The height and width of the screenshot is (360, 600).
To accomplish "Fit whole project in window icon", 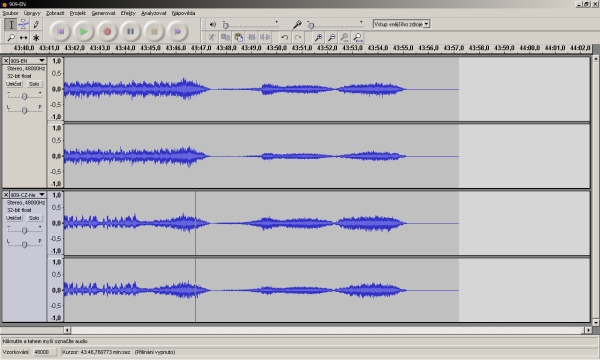I will (x=358, y=37).
